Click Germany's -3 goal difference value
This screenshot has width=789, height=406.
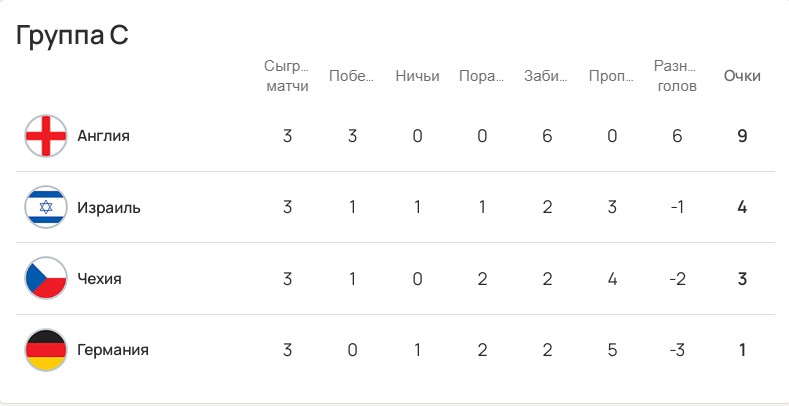(677, 351)
